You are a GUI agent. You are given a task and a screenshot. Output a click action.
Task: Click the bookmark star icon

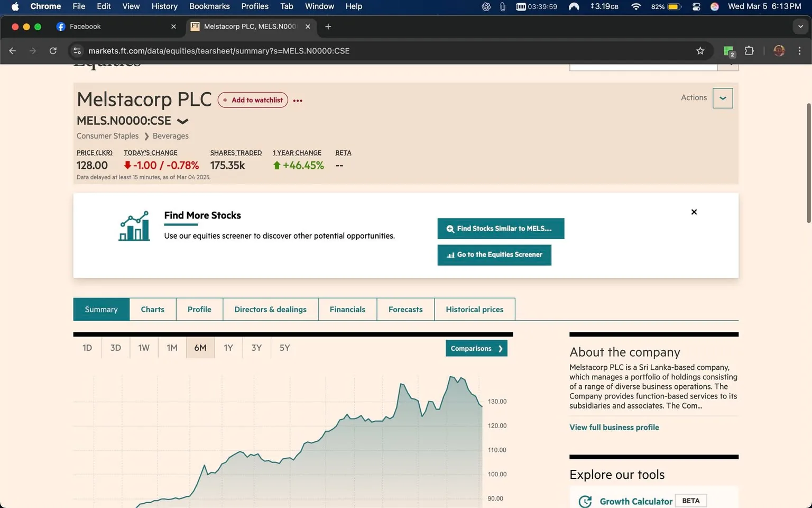point(700,51)
